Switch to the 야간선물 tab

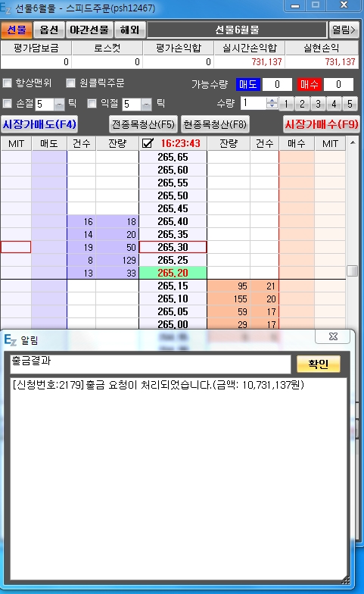89,30
